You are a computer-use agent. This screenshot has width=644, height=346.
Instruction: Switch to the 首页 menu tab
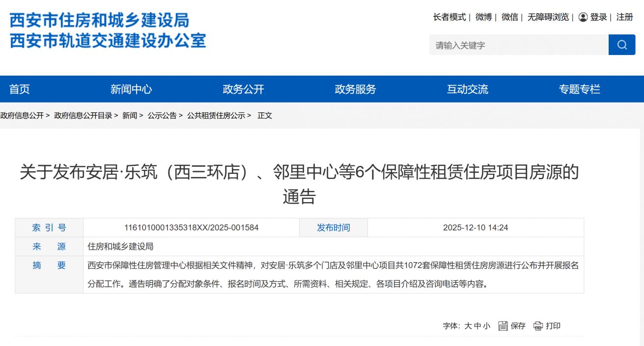(x=20, y=89)
